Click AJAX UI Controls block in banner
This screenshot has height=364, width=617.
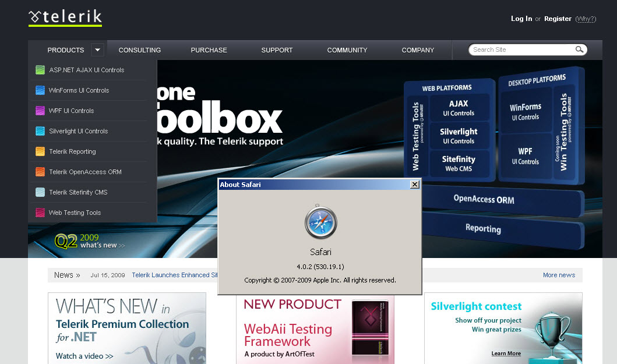point(459,108)
